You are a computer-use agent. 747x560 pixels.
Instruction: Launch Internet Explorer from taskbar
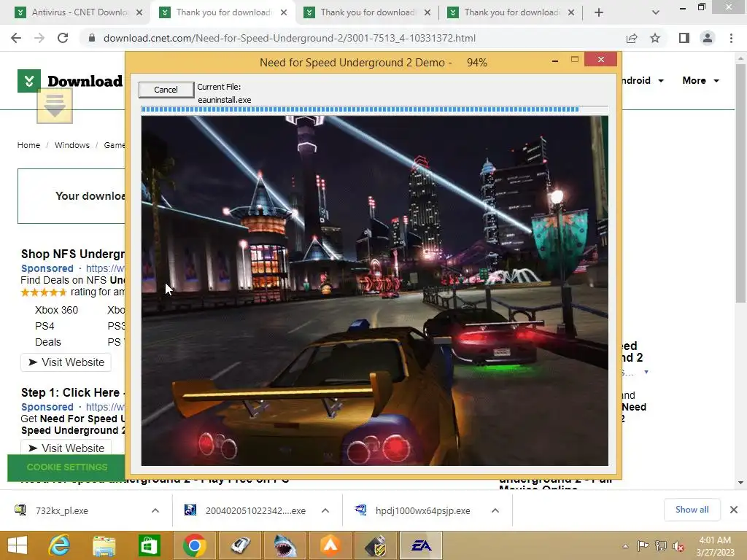[60, 545]
